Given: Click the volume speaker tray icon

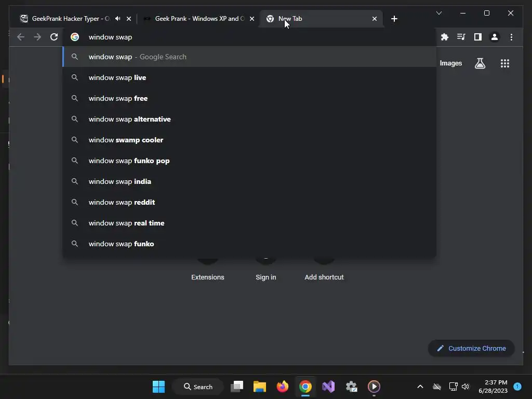Looking at the screenshot, I should click(465, 387).
